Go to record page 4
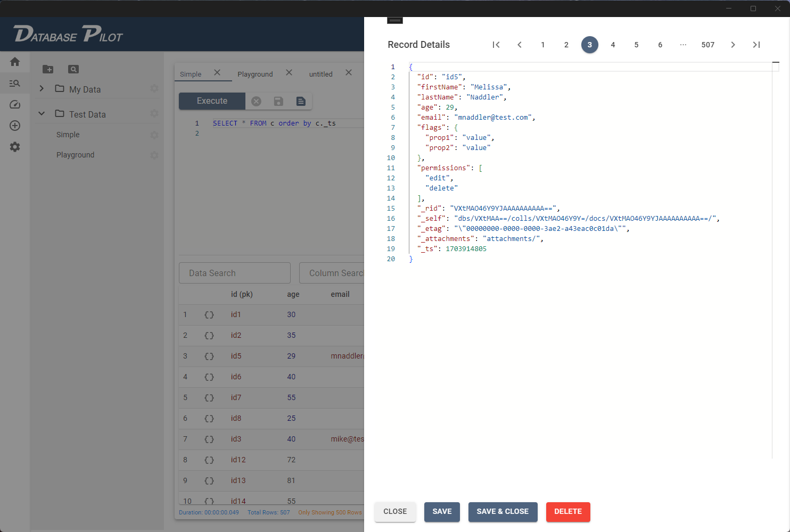The image size is (790, 532). [x=613, y=45]
